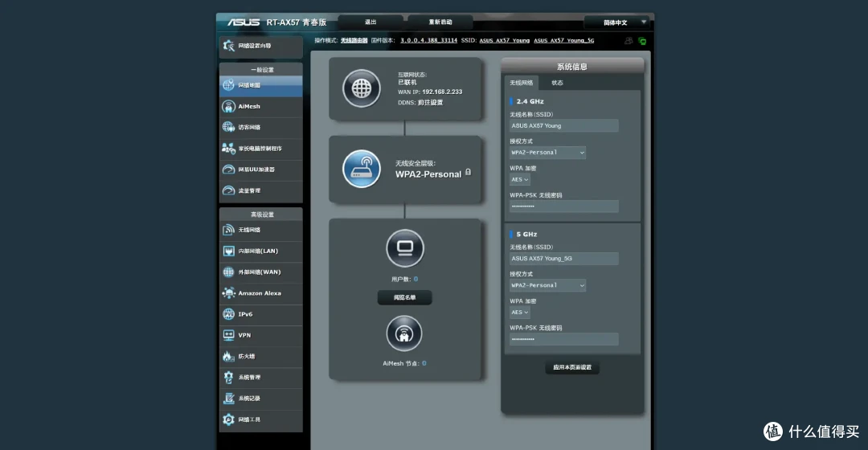Click the 5 GHz SSID input field
868x450 pixels.
[563, 259]
